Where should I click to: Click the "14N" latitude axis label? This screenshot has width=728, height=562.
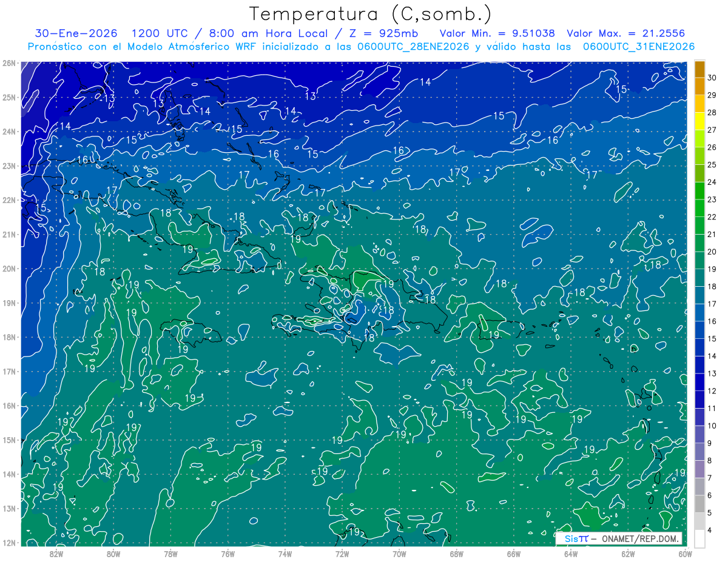pos(9,474)
